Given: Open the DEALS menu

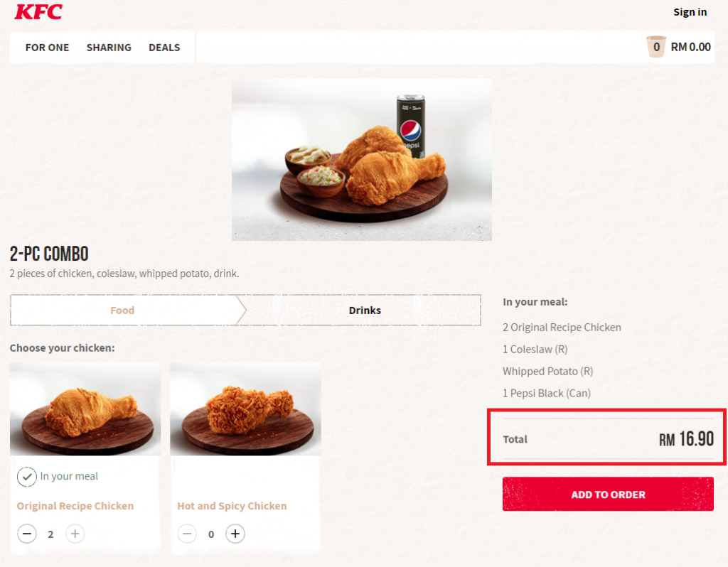Looking at the screenshot, I should [x=164, y=48].
